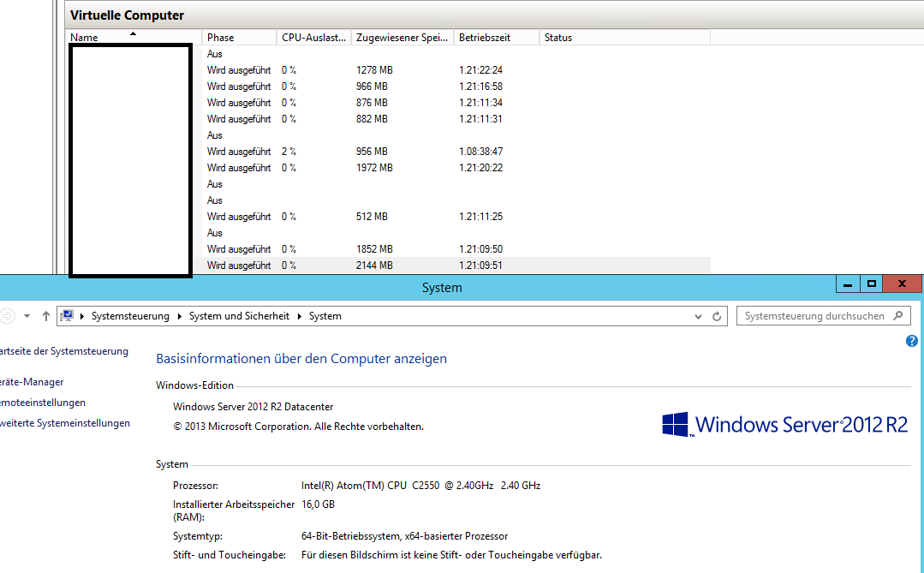Click processor value Intel(R) Atom(TM) CPU C2550

pyautogui.click(x=420, y=486)
